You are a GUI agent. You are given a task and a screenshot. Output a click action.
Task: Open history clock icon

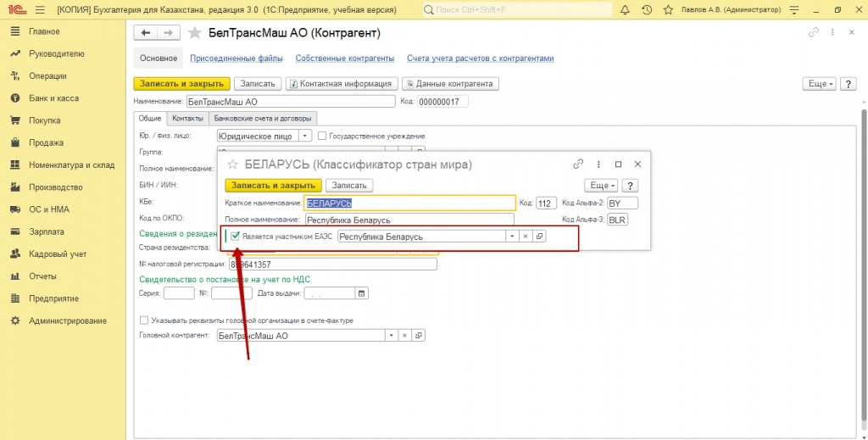(647, 10)
